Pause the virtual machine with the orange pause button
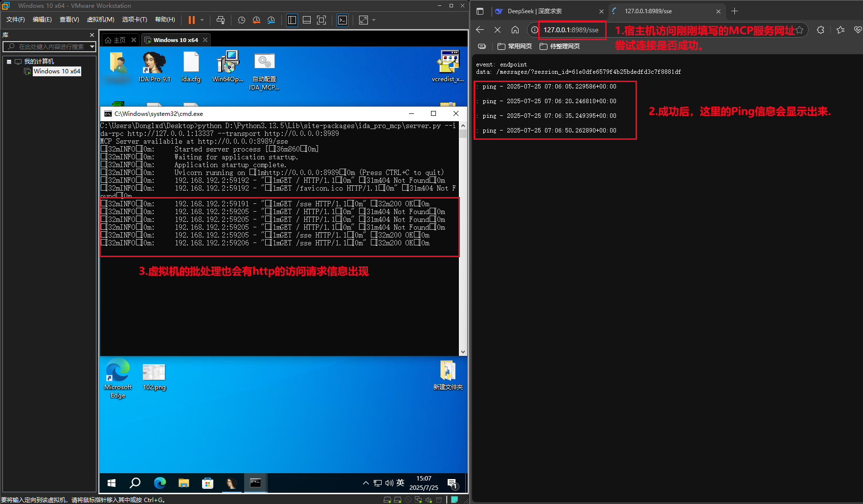 191,20
